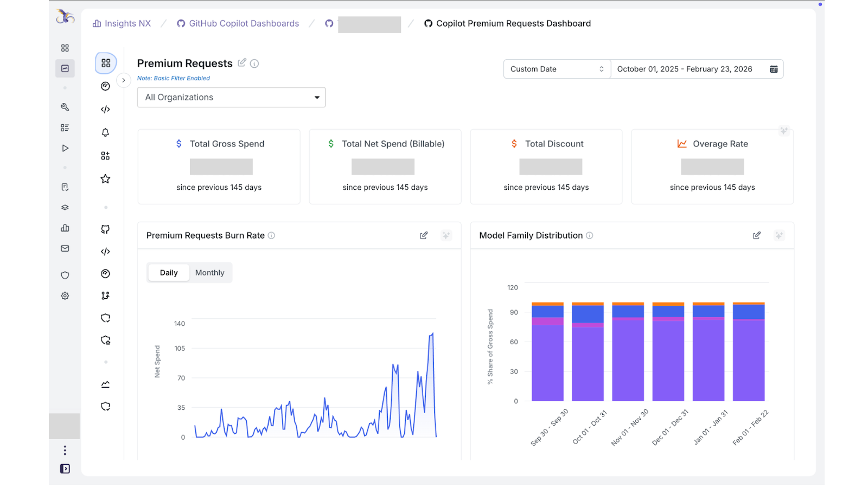This screenshot has height=488, width=868.
Task: Open the calendar date picker icon
Action: [774, 69]
